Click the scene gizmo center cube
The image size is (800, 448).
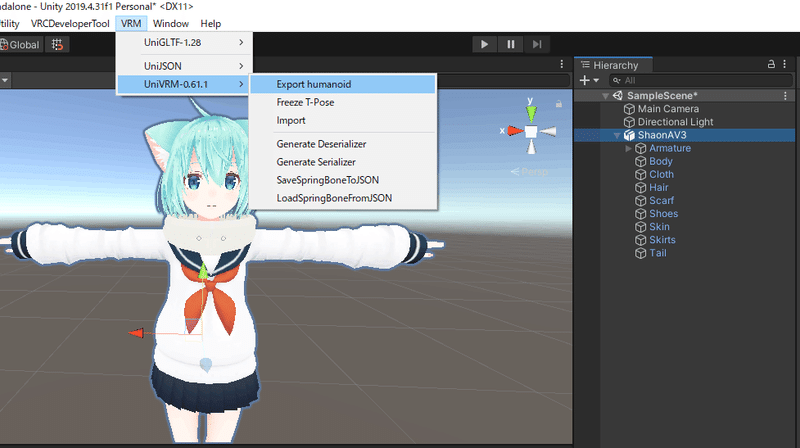click(531, 132)
